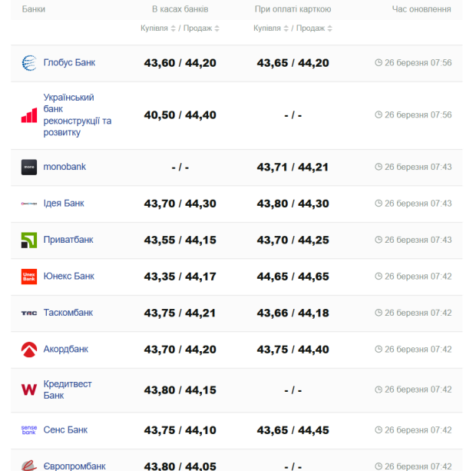Screen dimensions: 476x471
Task: Click the red bars logo of Український банк реконструкції
Action: (29, 115)
